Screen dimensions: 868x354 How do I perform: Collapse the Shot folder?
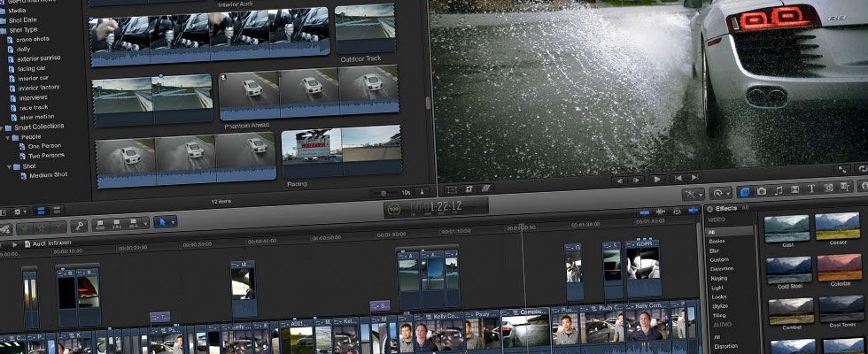tap(9, 166)
